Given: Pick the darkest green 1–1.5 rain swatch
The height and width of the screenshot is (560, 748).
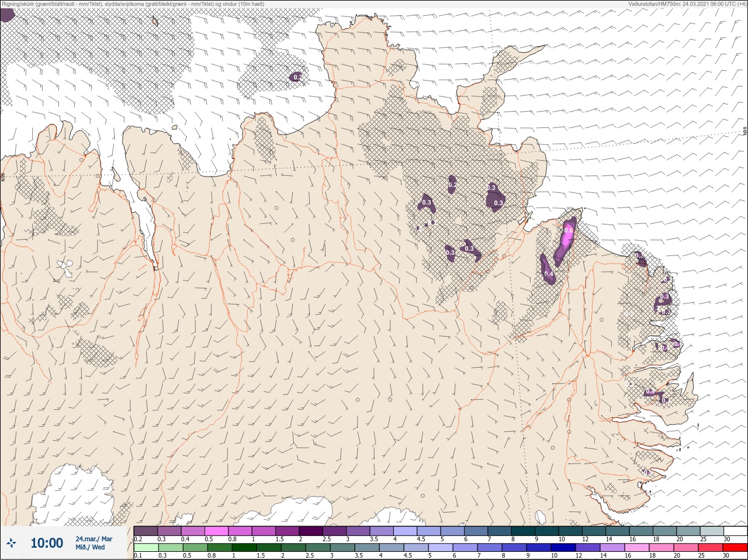Looking at the screenshot, I should click(244, 548).
